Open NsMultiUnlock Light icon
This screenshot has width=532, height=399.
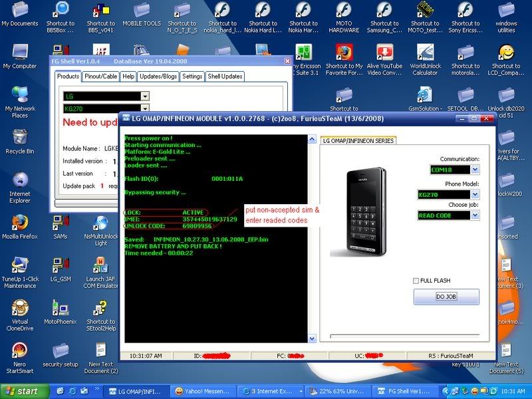101,230
